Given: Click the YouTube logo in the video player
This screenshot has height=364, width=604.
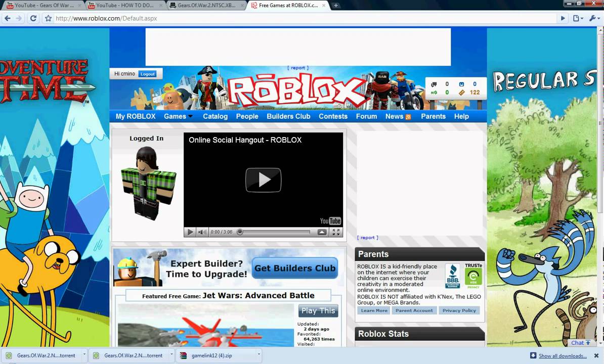Looking at the screenshot, I should [x=330, y=221].
